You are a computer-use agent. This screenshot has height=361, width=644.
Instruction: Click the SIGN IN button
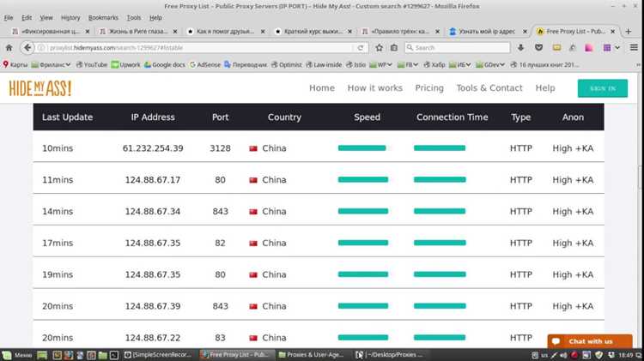pyautogui.click(x=603, y=88)
